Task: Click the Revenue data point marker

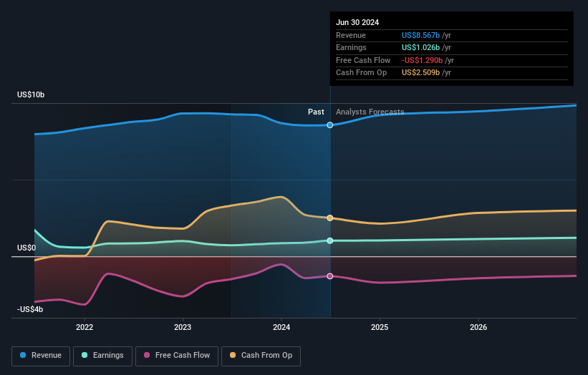Action: (330, 125)
